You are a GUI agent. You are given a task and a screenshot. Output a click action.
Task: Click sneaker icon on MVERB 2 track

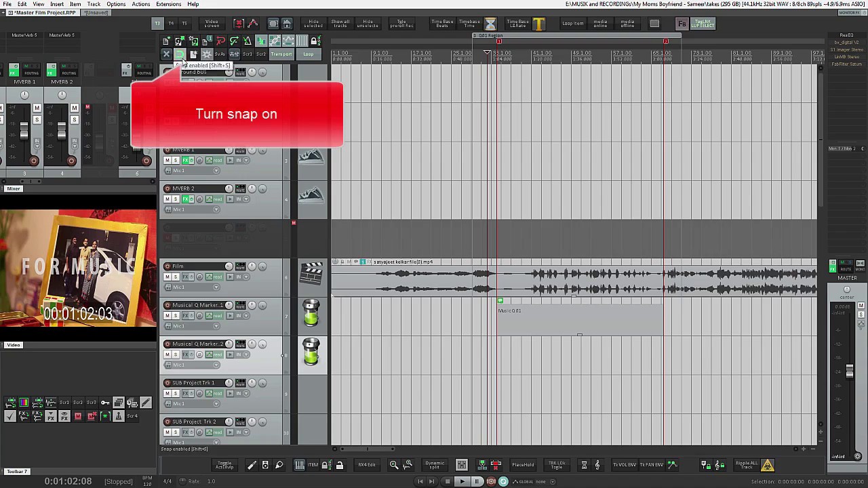(311, 196)
